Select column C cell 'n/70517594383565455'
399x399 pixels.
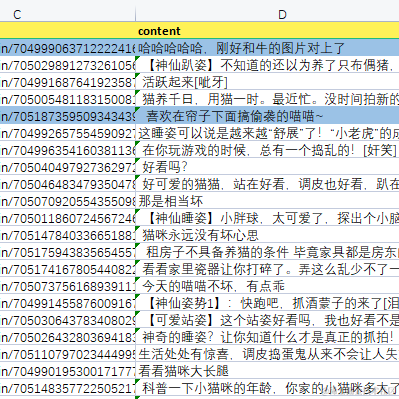coord(68,252)
